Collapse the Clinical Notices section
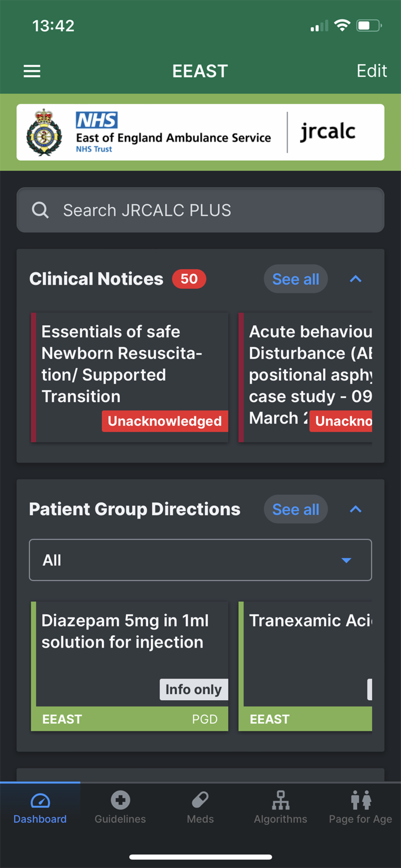Image resolution: width=401 pixels, height=868 pixels. pyautogui.click(x=355, y=279)
